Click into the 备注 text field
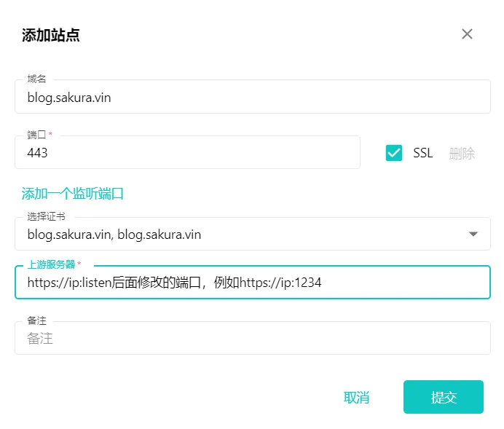This screenshot has height=429, width=504. (252, 339)
